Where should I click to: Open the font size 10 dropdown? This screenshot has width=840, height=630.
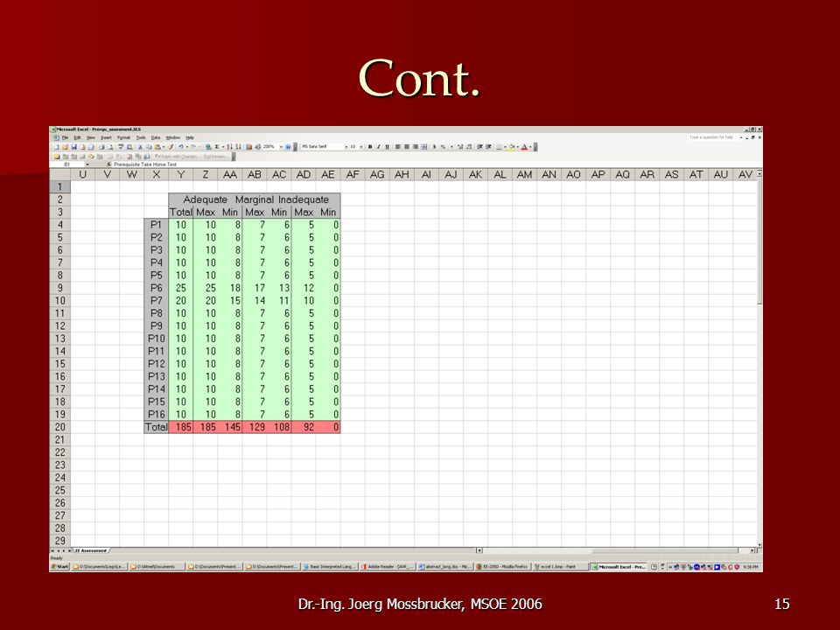(x=361, y=147)
